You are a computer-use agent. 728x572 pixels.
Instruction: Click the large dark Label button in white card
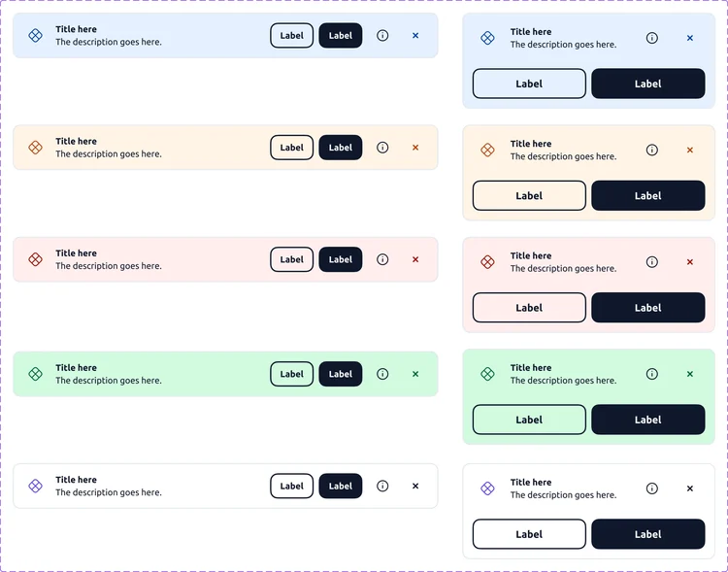pos(648,534)
